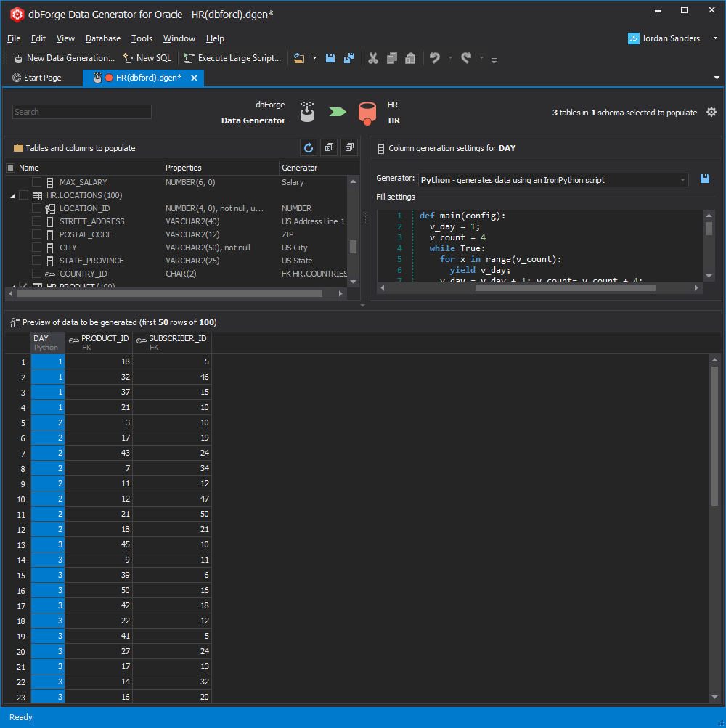Screen dimensions: 726x728
Task: Check the STATE_PROVINCE column checkbox
Action: click(37, 260)
